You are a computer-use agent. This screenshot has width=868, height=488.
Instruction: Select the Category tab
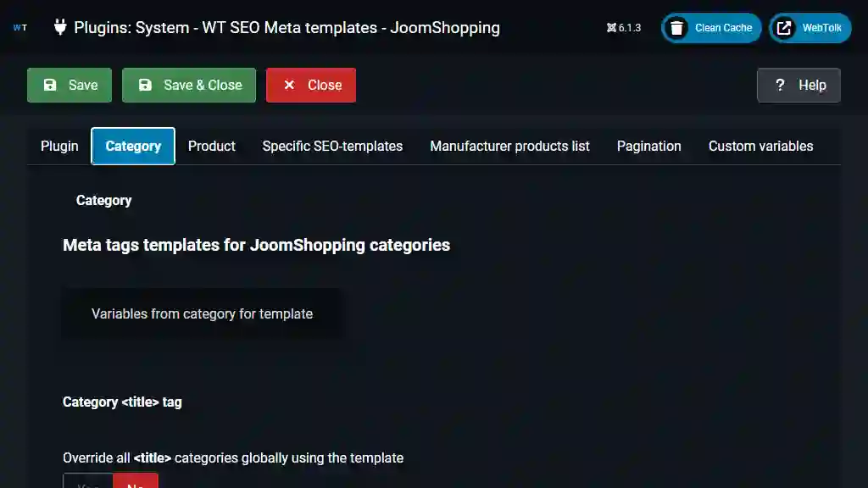[133, 146]
